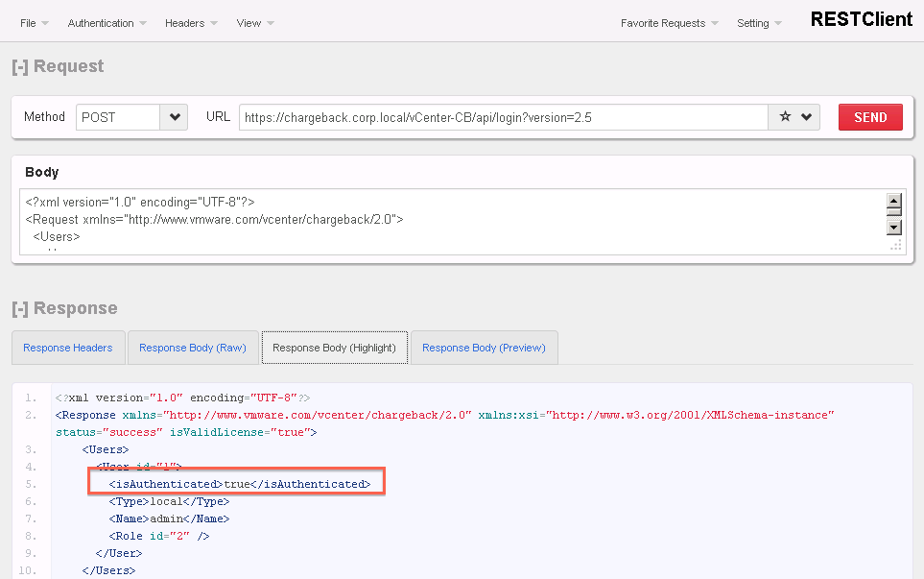This screenshot has width=924, height=579.
Task: Expand the Method dropdown arrow
Action: (174, 117)
